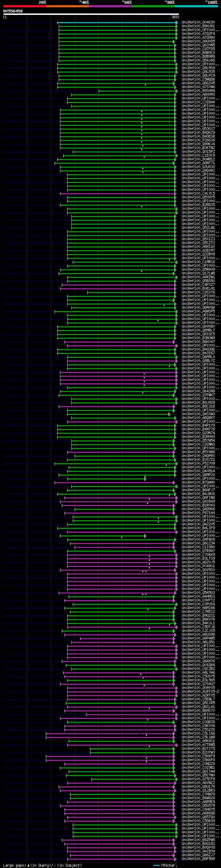
Task: Click the cyan alignment bar for UniRef100_O04630
Action: point(117,22)
